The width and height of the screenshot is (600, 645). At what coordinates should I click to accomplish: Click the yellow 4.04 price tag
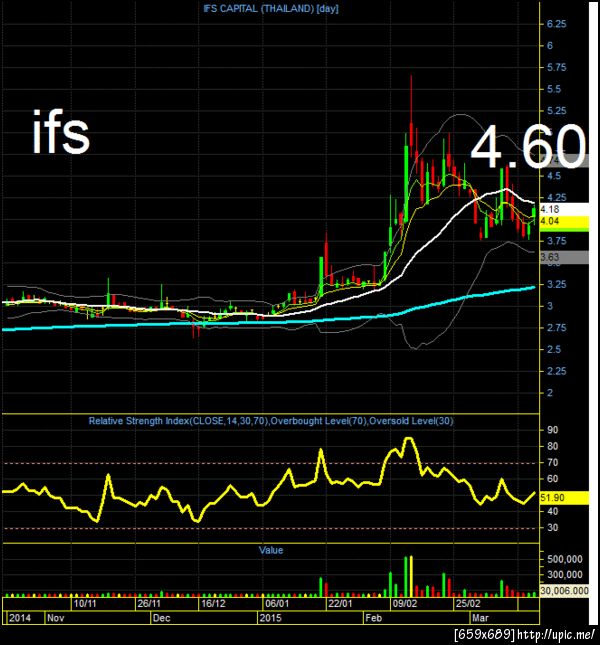coord(564,221)
